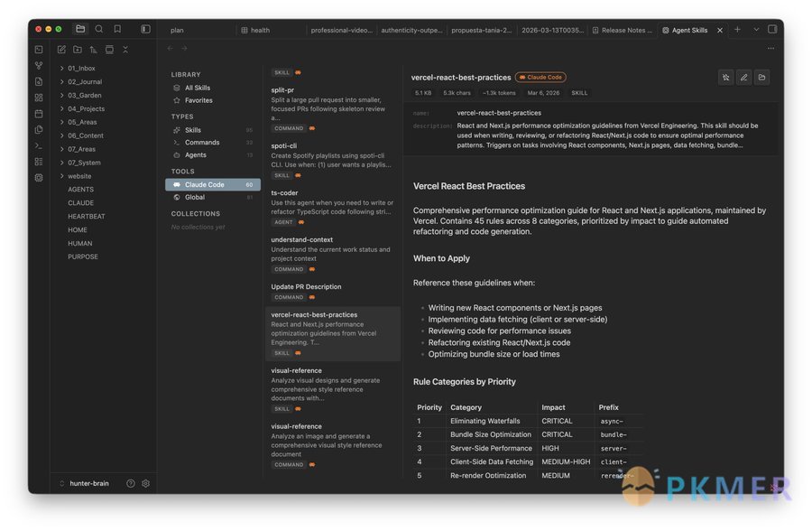
Task: Click the new folder icon
Action: 78,50
